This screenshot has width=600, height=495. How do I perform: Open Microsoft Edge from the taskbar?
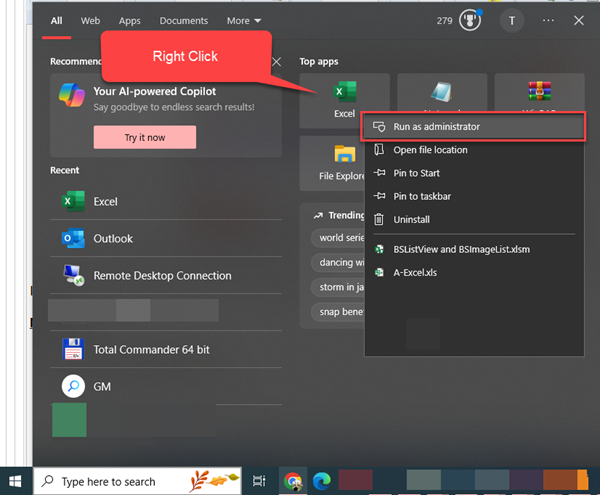323,481
